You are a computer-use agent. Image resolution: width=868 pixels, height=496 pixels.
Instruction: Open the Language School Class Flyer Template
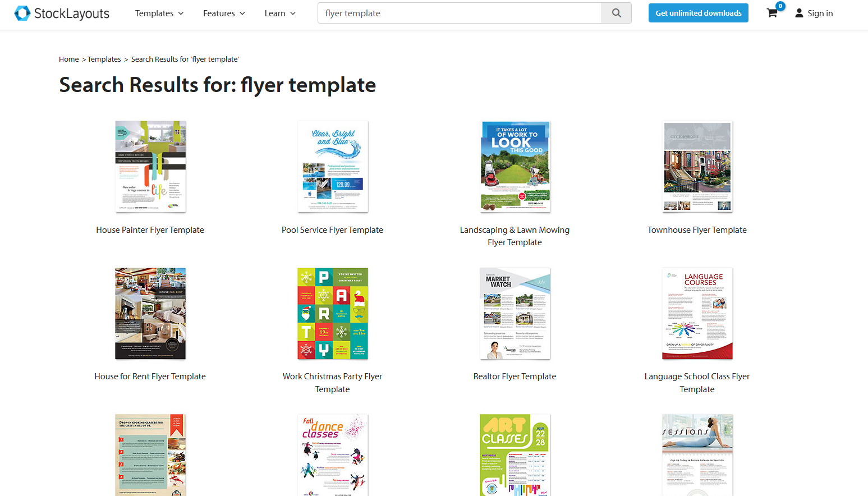tap(697, 383)
